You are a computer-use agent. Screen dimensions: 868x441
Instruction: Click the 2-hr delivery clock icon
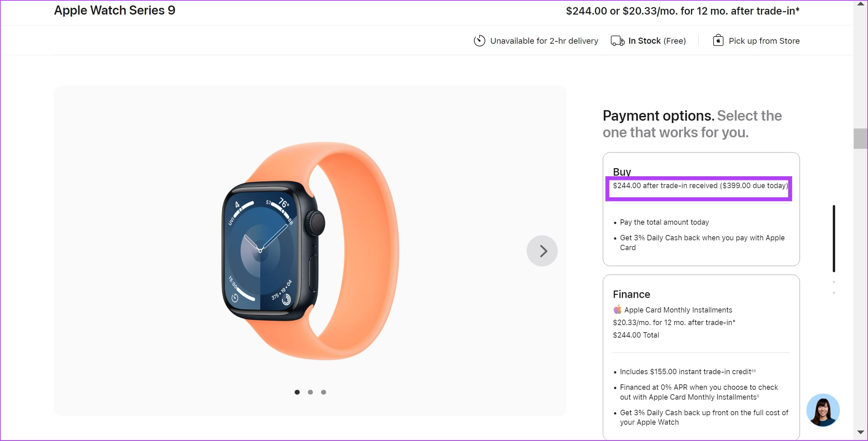coord(479,40)
